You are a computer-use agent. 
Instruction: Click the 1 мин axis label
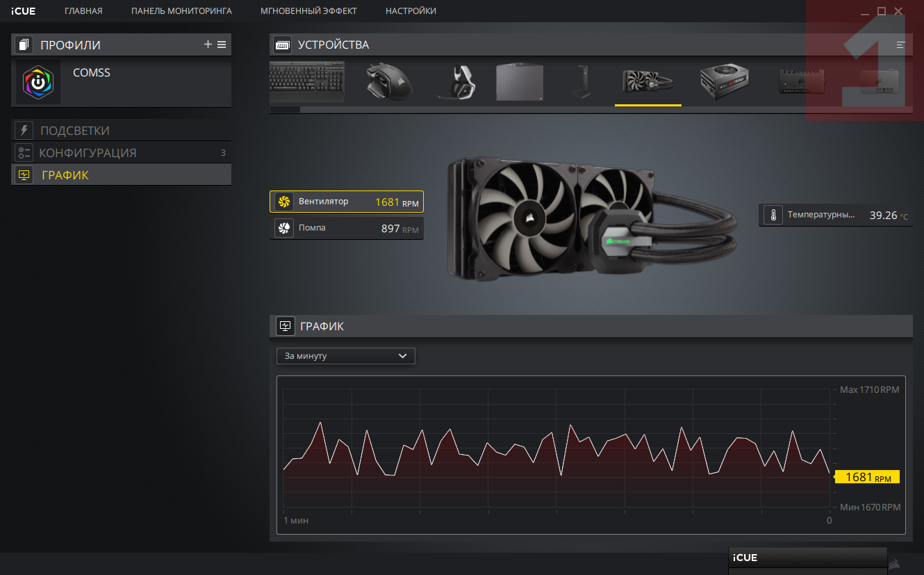coord(296,520)
